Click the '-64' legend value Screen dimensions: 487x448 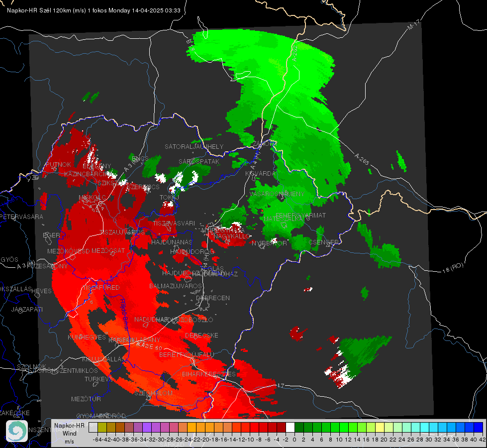(97, 440)
